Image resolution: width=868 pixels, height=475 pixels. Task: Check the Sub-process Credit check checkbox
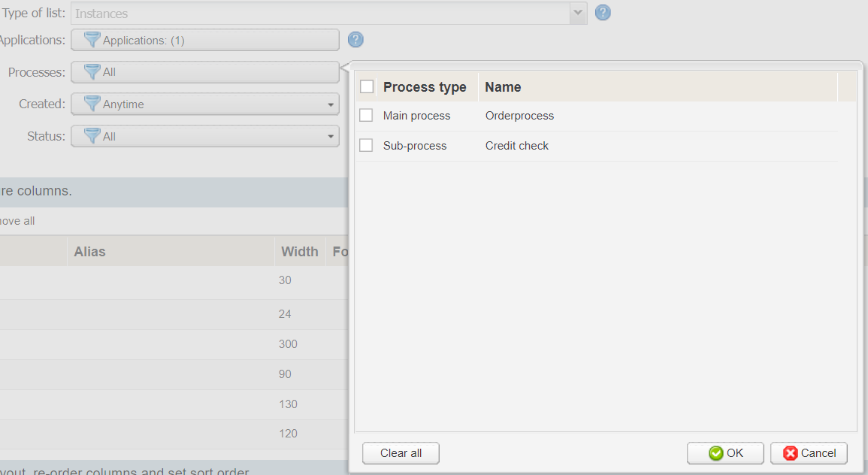(x=366, y=146)
